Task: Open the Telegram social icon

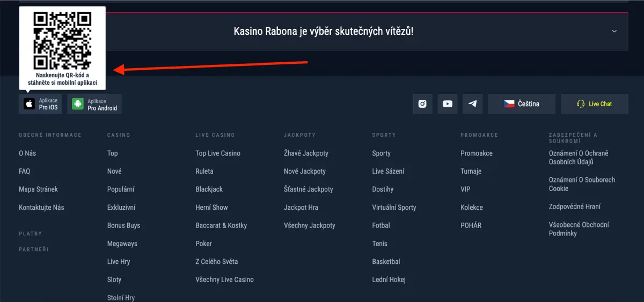Action: (472, 104)
